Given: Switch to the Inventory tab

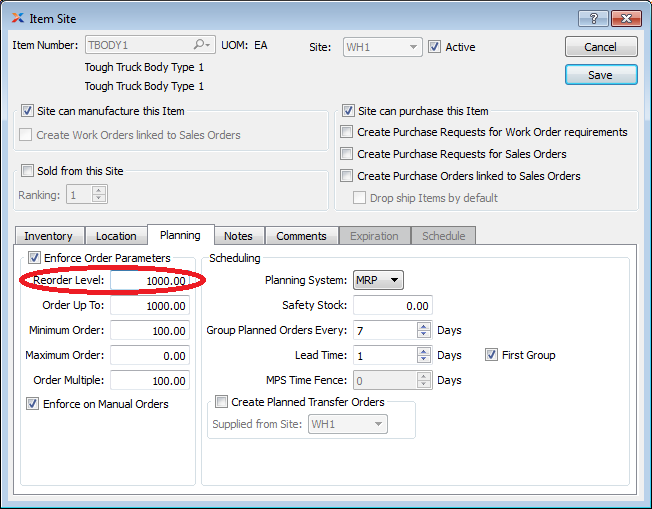Looking at the screenshot, I should coord(48,236).
